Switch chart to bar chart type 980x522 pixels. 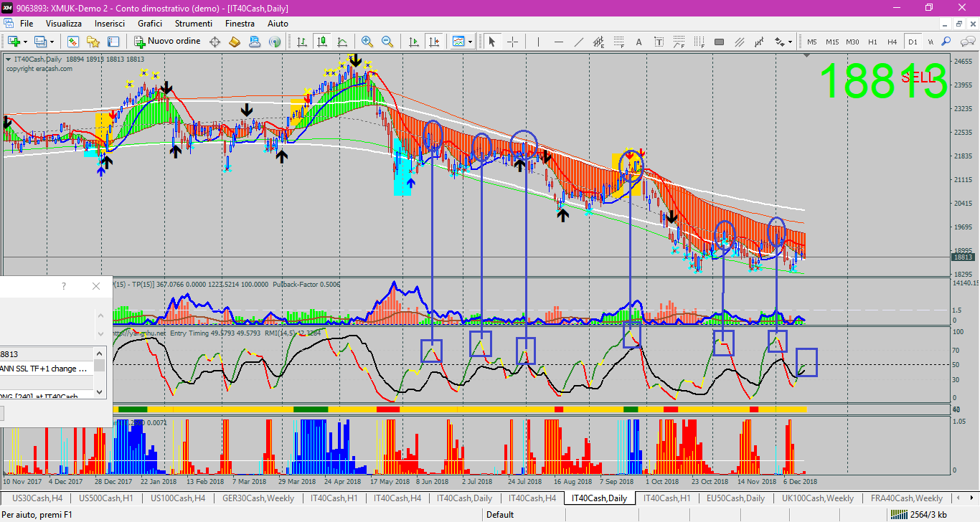pyautogui.click(x=302, y=41)
